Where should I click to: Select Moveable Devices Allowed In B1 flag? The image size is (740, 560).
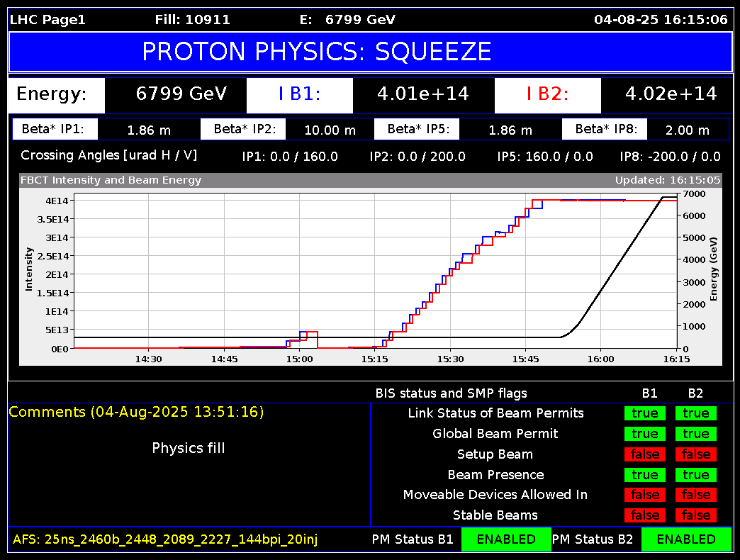click(x=644, y=495)
